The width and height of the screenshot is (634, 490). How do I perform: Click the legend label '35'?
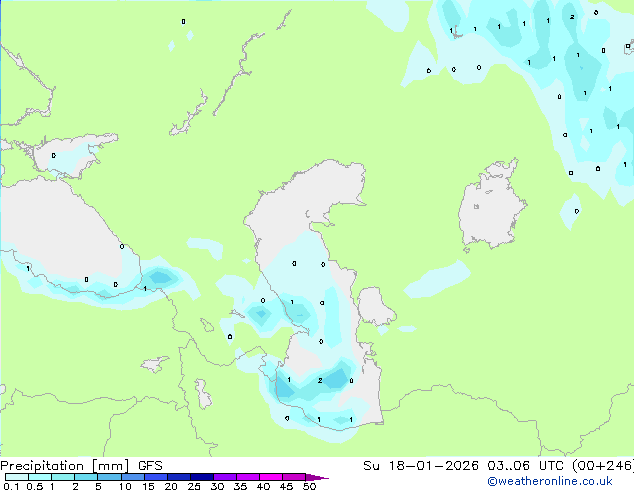[240, 486]
